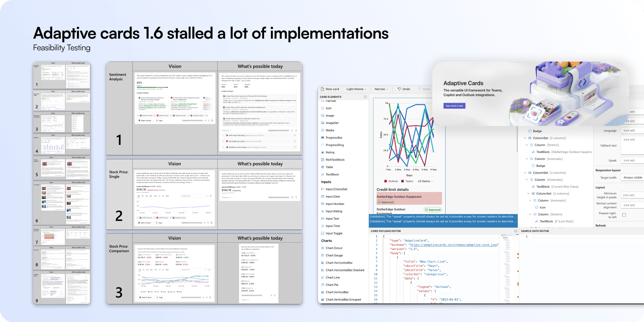Pick the Chart.HorizontalBar.Stacked element icon
The image size is (644, 322).
(x=322, y=270)
